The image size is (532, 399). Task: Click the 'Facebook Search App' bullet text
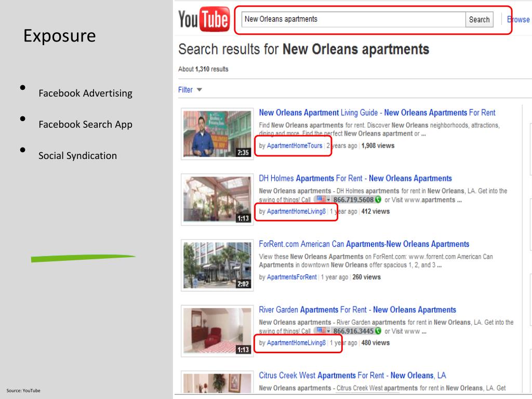(x=86, y=125)
